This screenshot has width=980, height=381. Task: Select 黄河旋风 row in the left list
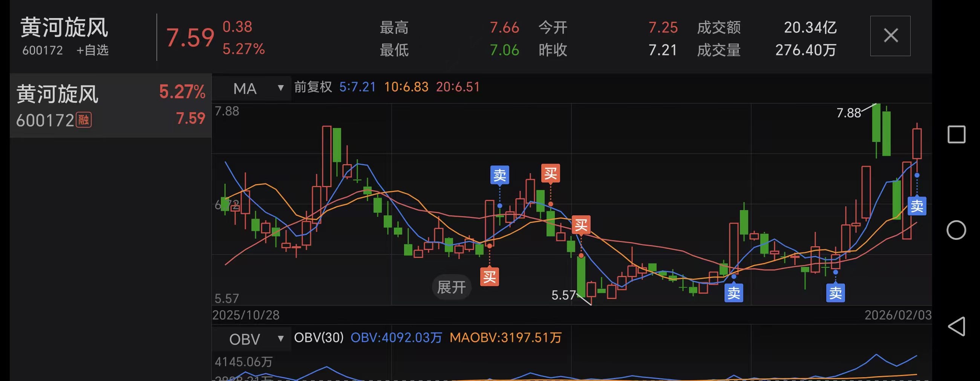(x=111, y=105)
